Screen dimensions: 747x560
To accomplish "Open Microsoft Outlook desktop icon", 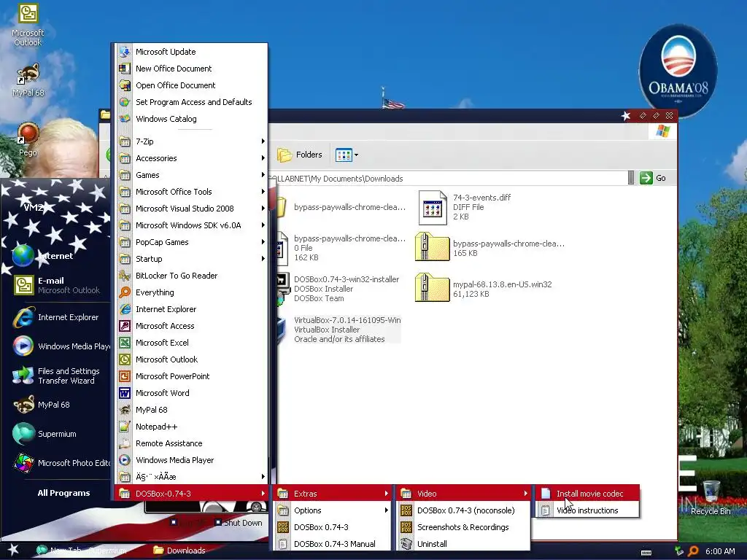I will tap(28, 25).
